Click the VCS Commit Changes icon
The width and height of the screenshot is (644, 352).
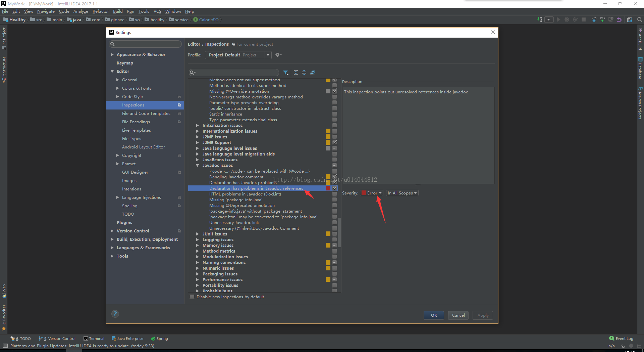point(602,19)
